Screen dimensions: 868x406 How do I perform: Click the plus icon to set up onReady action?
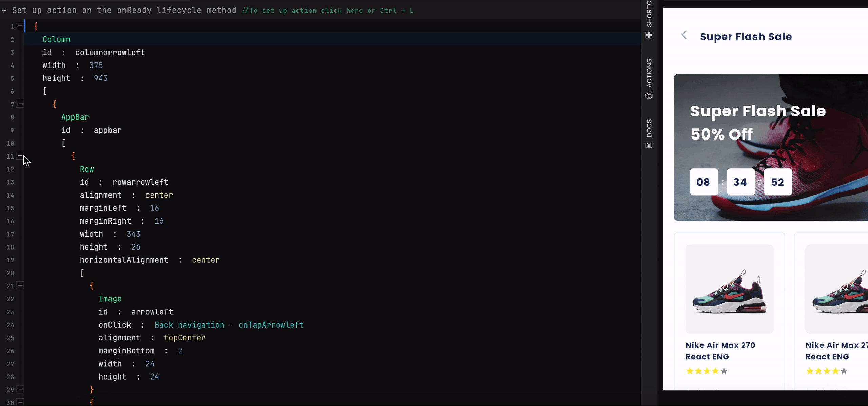pyautogui.click(x=4, y=11)
